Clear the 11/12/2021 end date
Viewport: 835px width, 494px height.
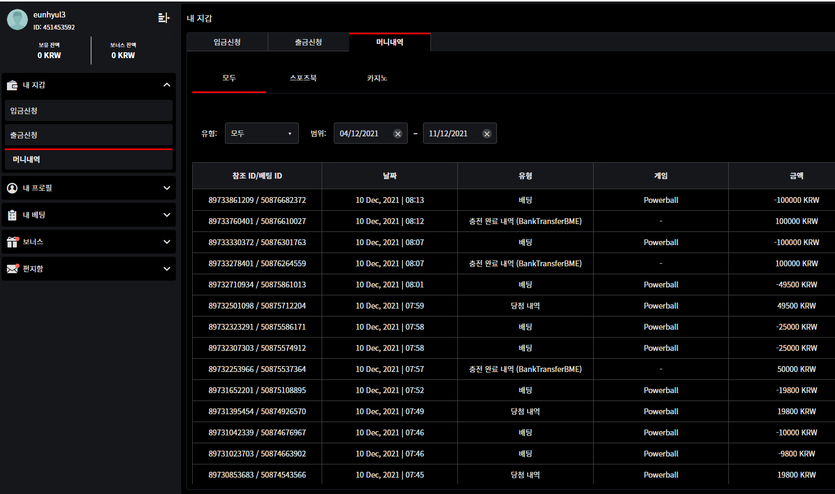(x=487, y=134)
